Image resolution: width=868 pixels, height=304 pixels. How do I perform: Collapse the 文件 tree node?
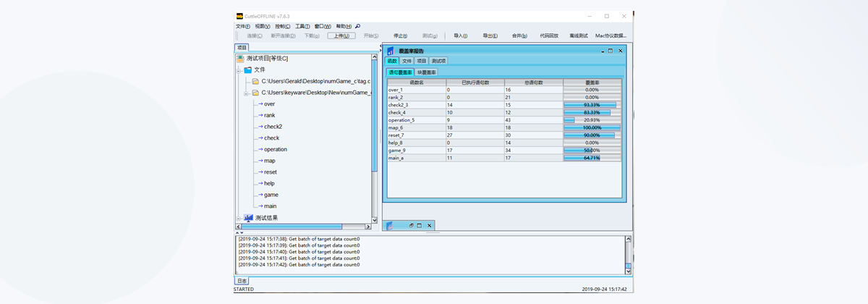pyautogui.click(x=239, y=70)
